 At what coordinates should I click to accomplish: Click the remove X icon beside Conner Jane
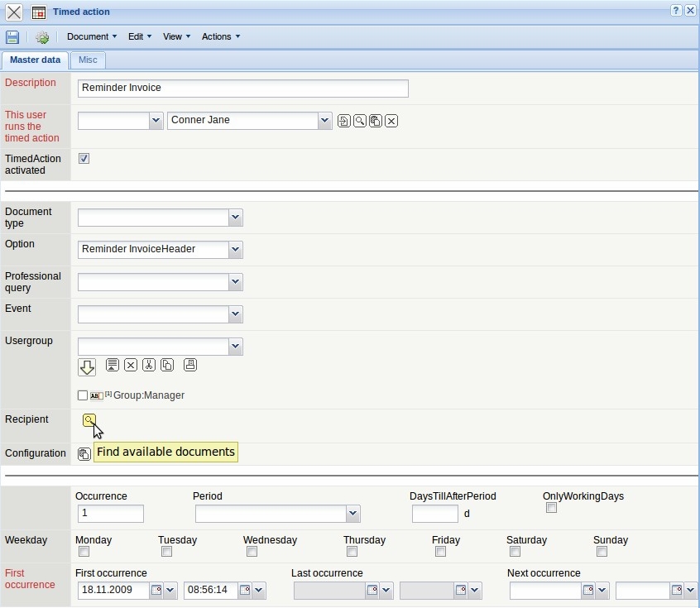point(391,121)
